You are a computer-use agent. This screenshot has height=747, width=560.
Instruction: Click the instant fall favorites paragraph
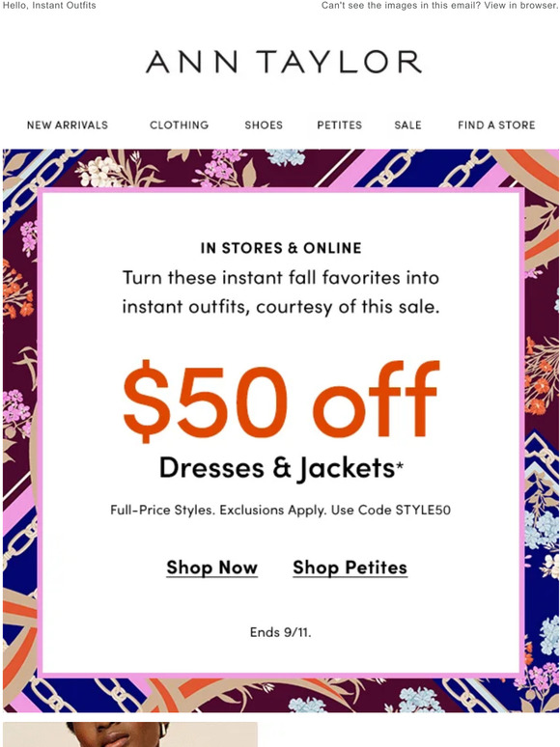(281, 292)
